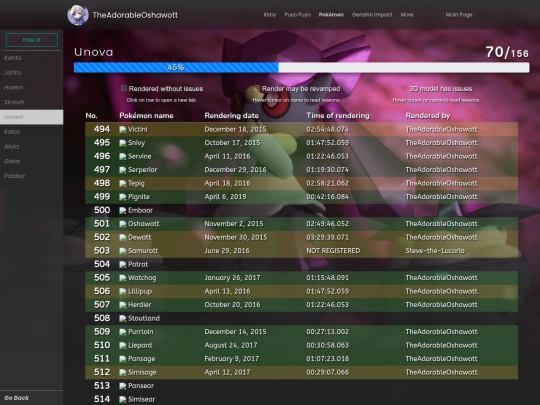
Task: Click the Lillipup row image icon
Action: [123, 291]
